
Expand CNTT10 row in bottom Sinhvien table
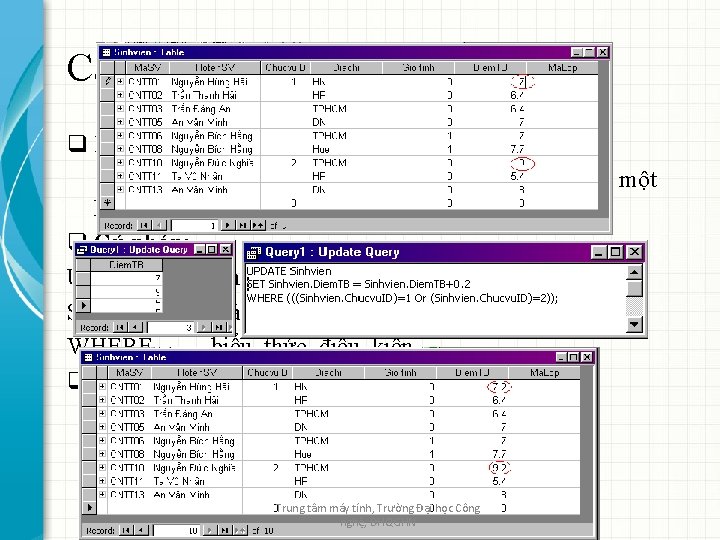(x=102, y=467)
